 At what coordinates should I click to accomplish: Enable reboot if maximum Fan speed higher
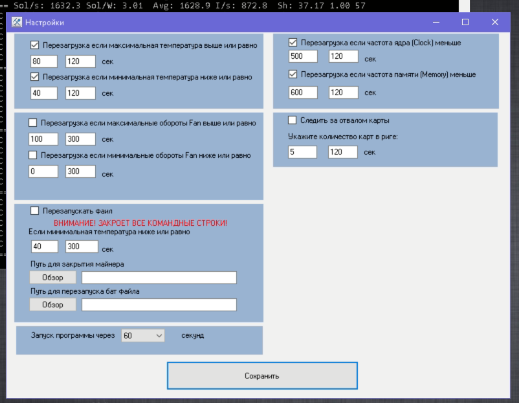(33, 123)
